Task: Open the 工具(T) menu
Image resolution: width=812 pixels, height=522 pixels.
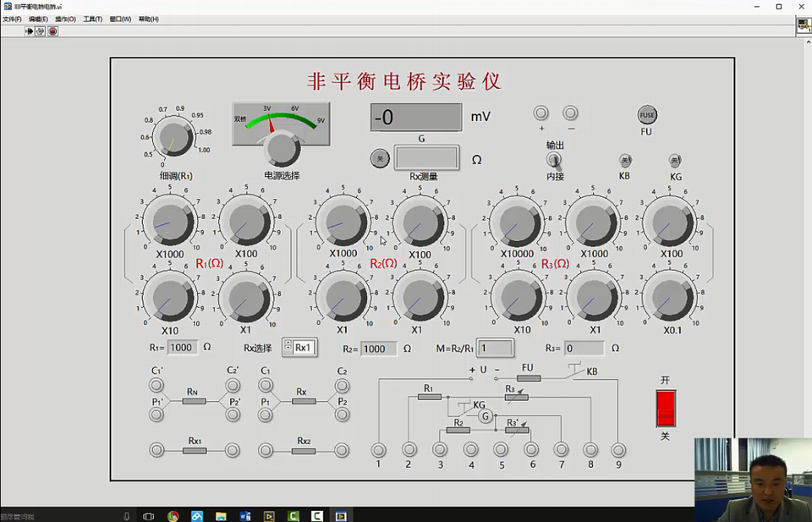Action: [93, 19]
